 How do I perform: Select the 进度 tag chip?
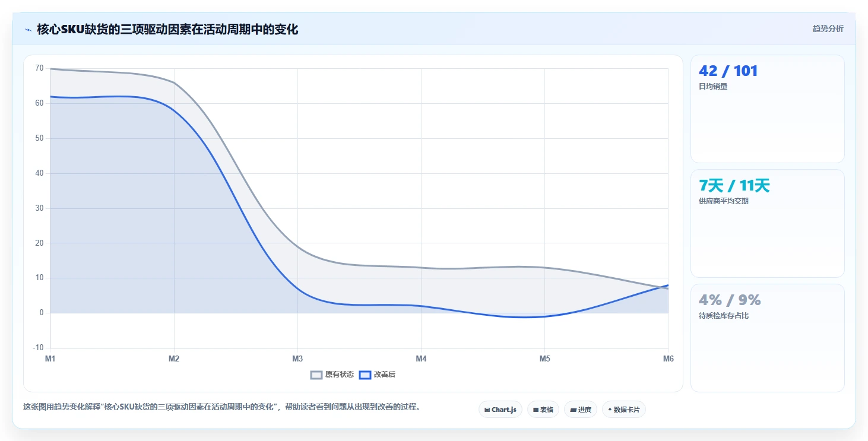(x=581, y=410)
